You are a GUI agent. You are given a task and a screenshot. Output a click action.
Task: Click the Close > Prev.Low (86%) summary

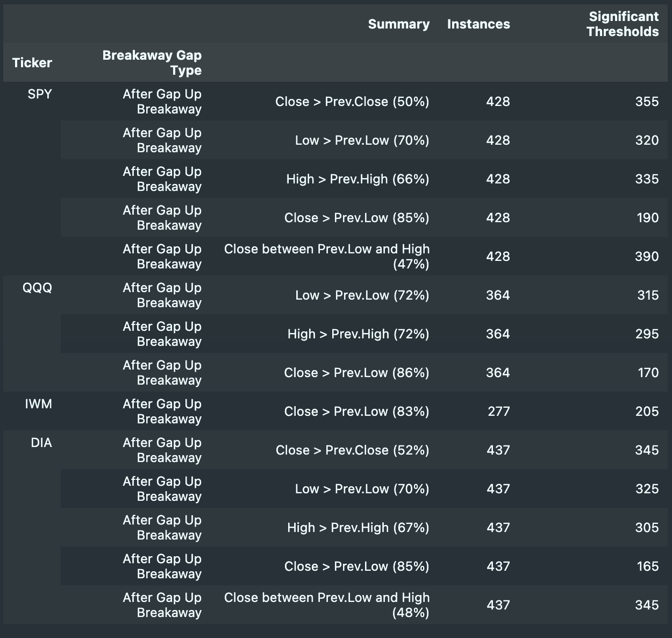[x=356, y=373]
